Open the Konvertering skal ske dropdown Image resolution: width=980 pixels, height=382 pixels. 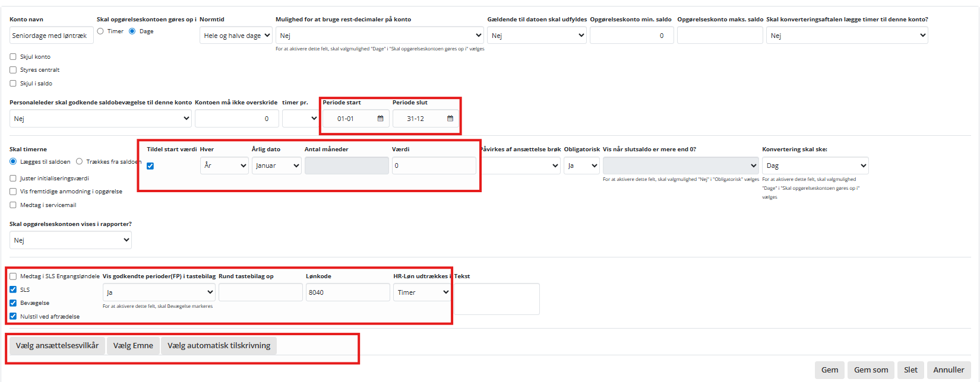pyautogui.click(x=815, y=165)
